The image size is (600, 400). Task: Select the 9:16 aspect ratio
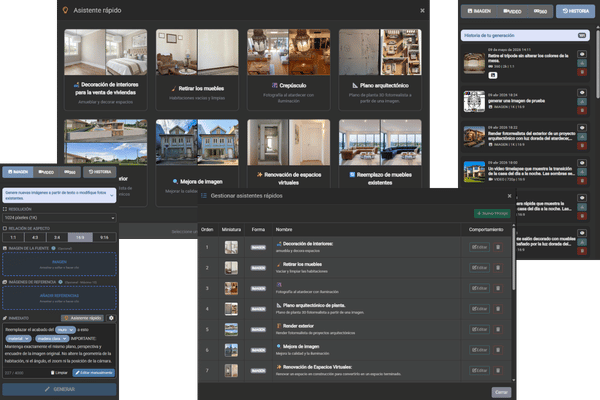pos(104,238)
